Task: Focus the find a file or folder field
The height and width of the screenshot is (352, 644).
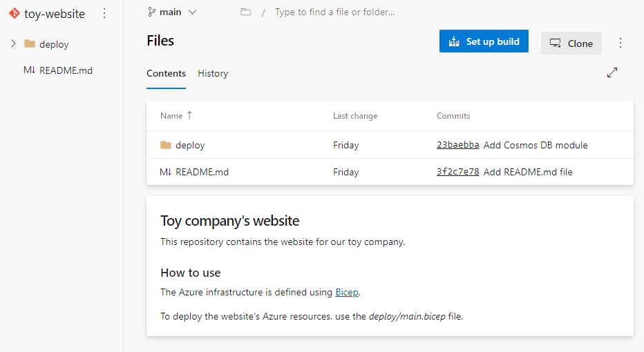Action: tap(334, 12)
